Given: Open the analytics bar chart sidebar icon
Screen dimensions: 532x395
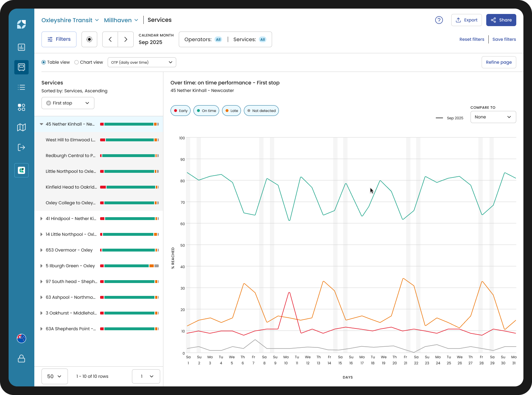Looking at the screenshot, I should click(x=21, y=47).
